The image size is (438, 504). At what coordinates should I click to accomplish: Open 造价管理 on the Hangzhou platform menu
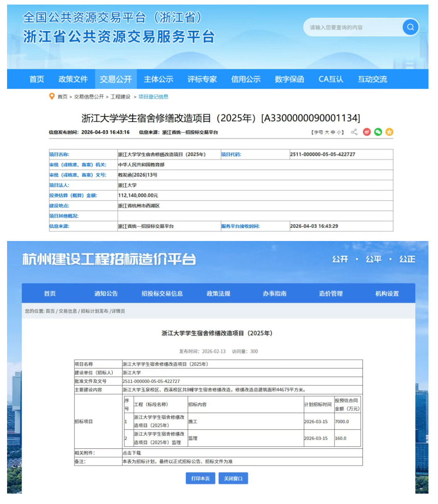click(331, 293)
